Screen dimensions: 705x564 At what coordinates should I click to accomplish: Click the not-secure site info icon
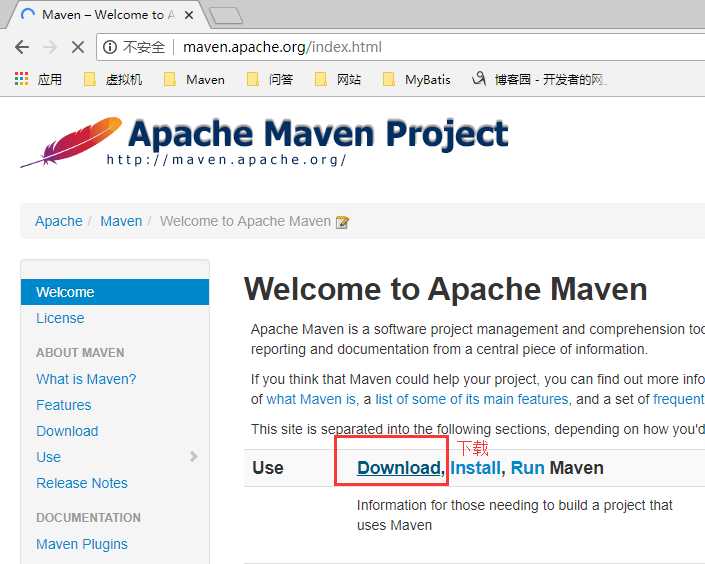110,46
